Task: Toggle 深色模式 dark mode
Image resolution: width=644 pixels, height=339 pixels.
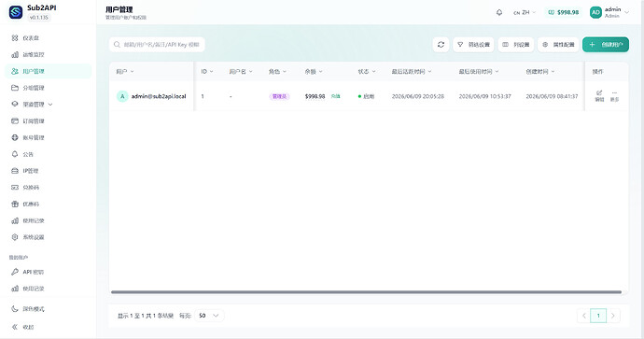Action: (x=27, y=309)
